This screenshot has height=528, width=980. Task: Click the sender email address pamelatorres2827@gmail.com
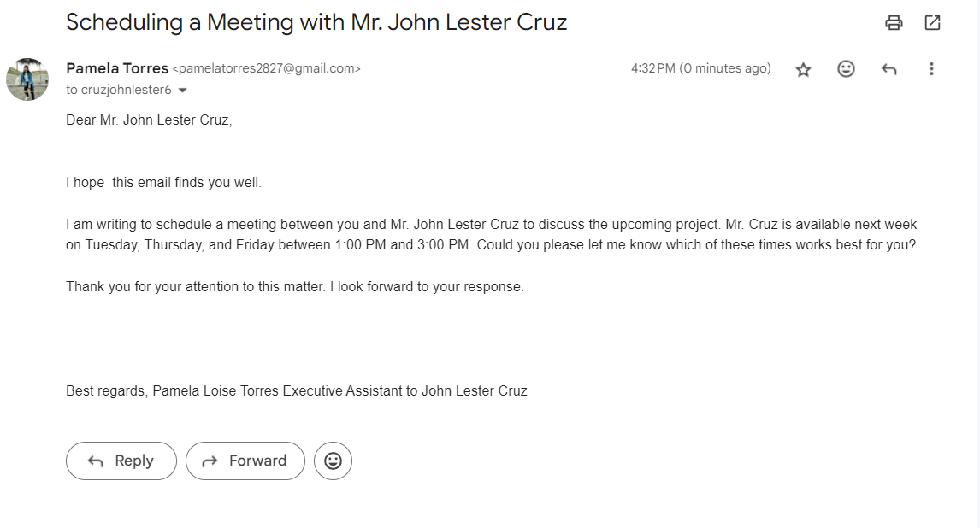pyautogui.click(x=267, y=69)
